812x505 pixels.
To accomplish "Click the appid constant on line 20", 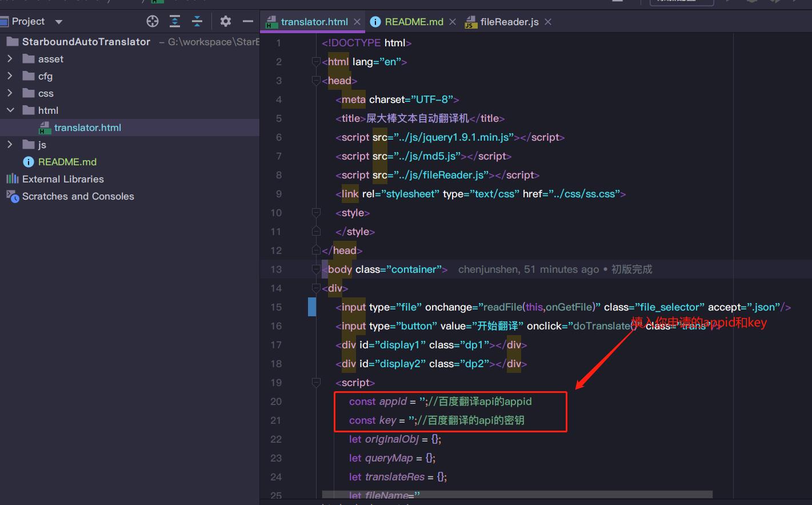I will point(393,401).
